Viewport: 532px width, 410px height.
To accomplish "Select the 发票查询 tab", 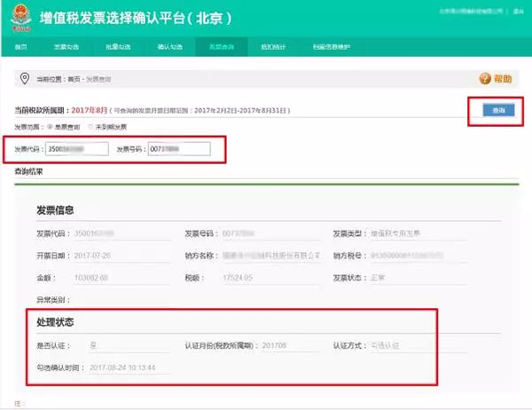I will [220, 45].
